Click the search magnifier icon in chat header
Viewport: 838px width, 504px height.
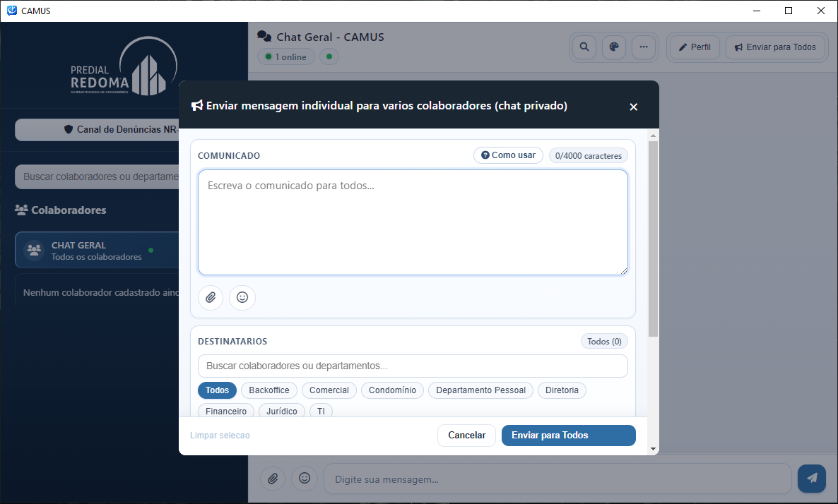click(584, 47)
